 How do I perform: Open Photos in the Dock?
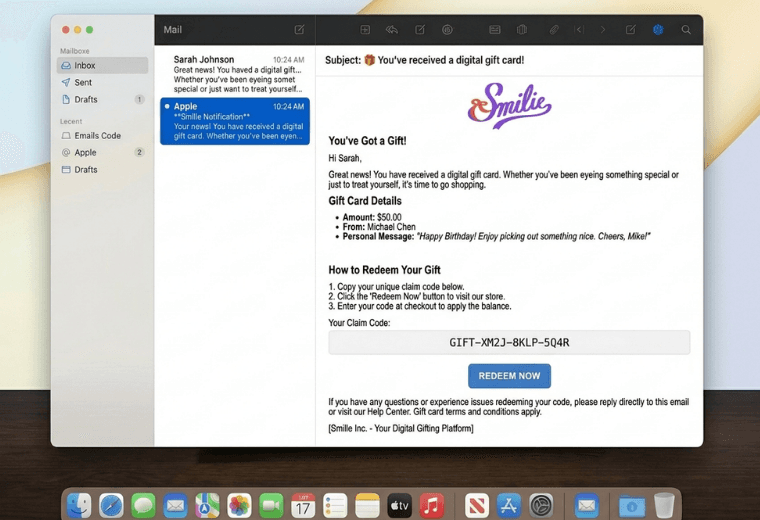tap(239, 505)
